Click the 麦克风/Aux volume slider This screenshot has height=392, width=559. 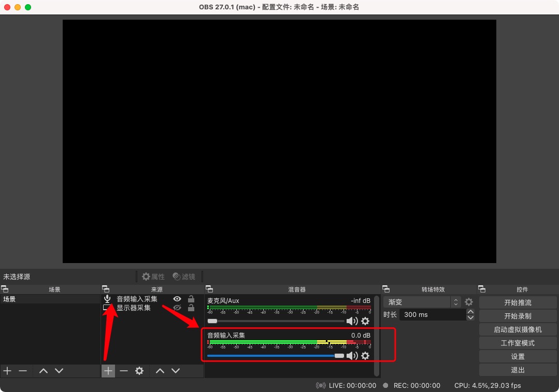click(275, 321)
